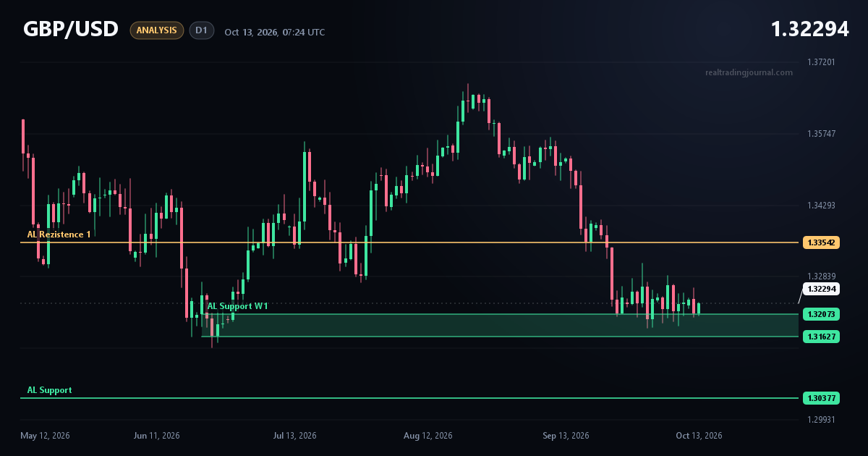Image resolution: width=868 pixels, height=456 pixels.
Task: Click the 1.33542 resistance price tag
Action: point(821,242)
